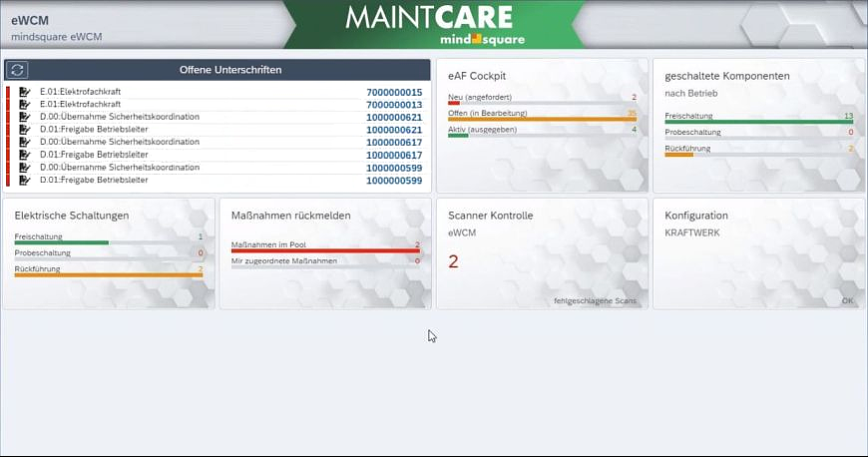
Task: Click signature icon of Freigabe Betriebsleiter 1000000617
Action: click(x=24, y=155)
